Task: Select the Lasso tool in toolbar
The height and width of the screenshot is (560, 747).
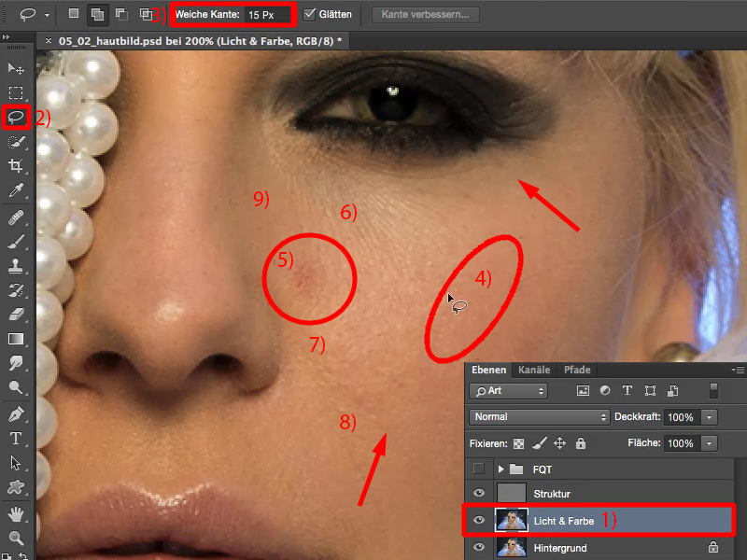Action: (x=16, y=117)
